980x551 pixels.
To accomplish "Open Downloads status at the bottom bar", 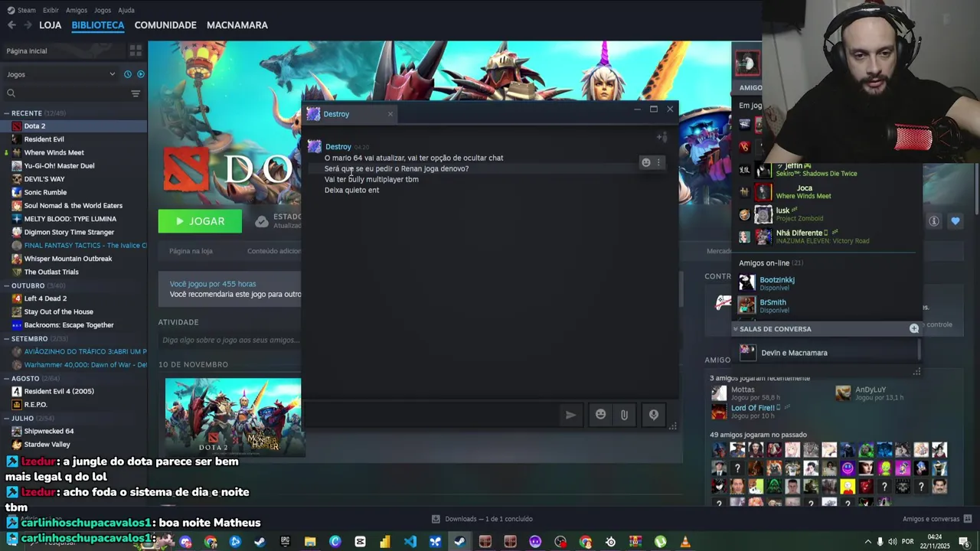I will [x=482, y=519].
